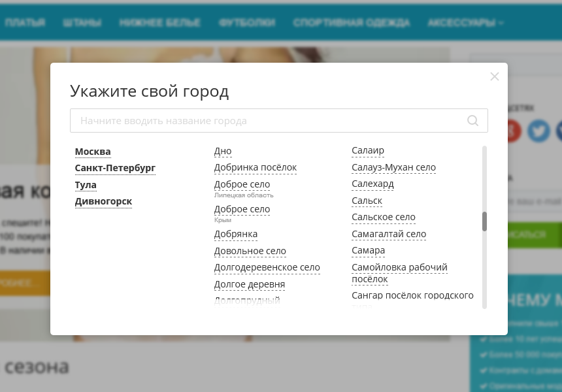This screenshot has width=562, height=392.
Task: Click the Twitter share icon
Action: click(x=538, y=131)
